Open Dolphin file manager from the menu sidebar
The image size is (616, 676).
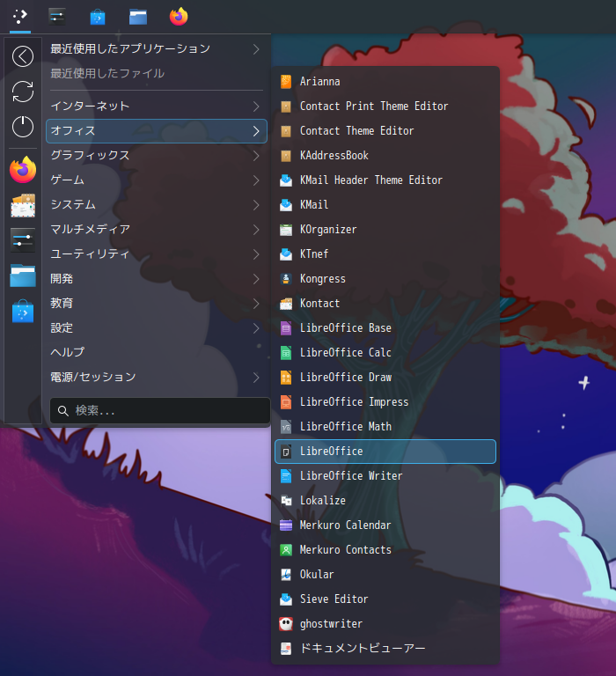(23, 276)
